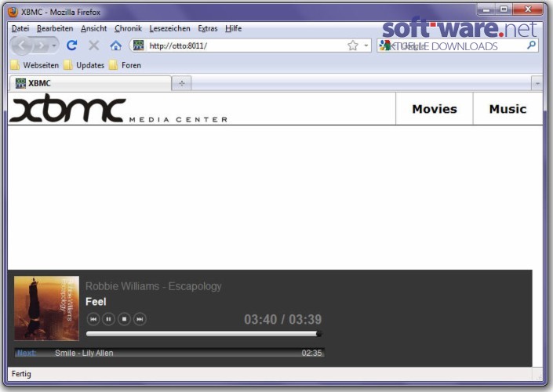Viewport: 553px width, 392px height.
Task: Pause the current song
Action: coord(108,319)
